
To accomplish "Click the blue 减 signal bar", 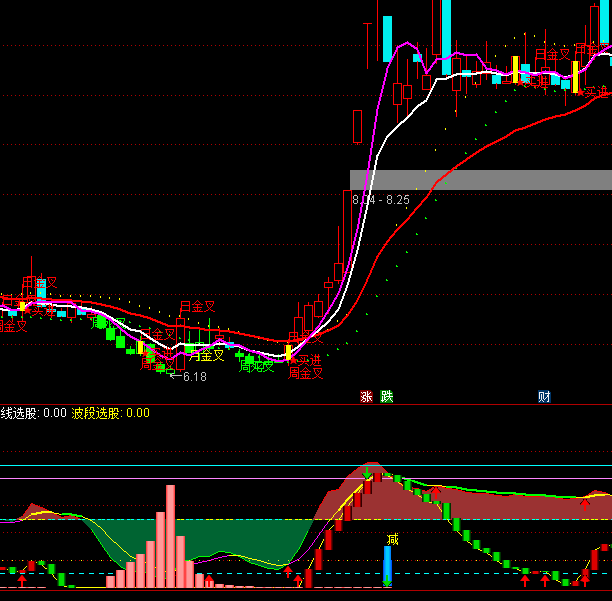I will (x=388, y=566).
